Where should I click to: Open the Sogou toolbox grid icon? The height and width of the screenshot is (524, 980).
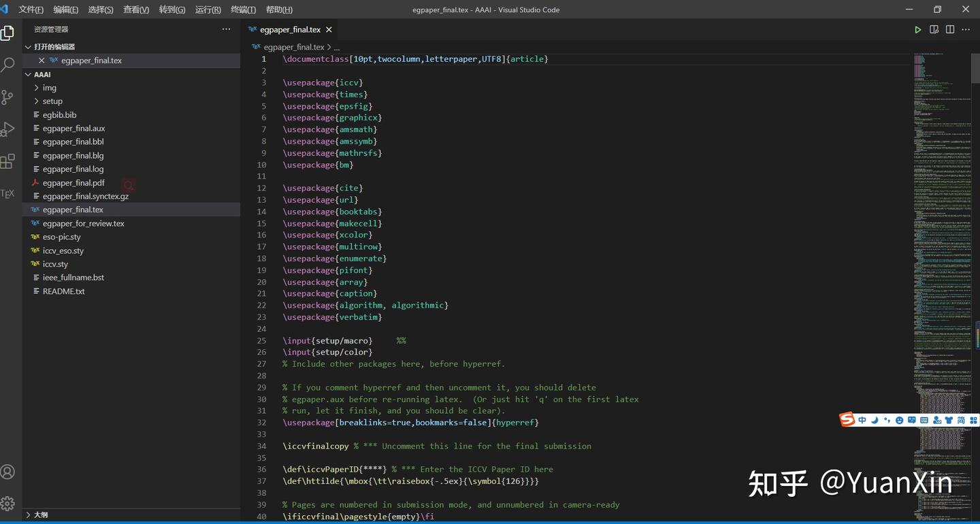tap(973, 421)
